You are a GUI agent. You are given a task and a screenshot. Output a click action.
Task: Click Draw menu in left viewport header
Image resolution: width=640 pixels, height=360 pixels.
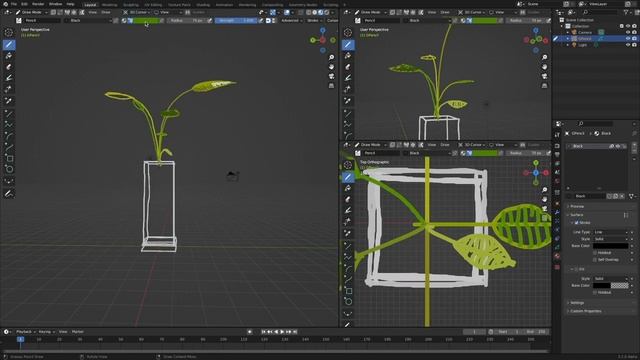click(x=106, y=12)
